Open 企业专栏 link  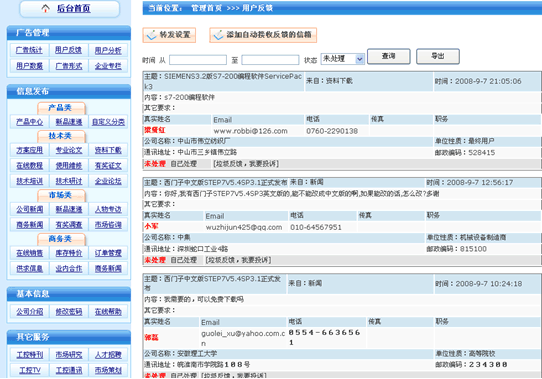[x=108, y=66]
